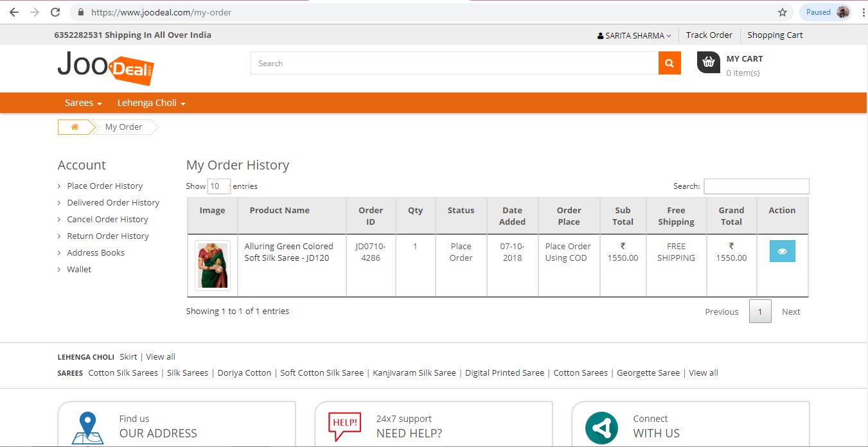Reload the page with refresh icon
The image size is (868, 447).
pyautogui.click(x=55, y=12)
